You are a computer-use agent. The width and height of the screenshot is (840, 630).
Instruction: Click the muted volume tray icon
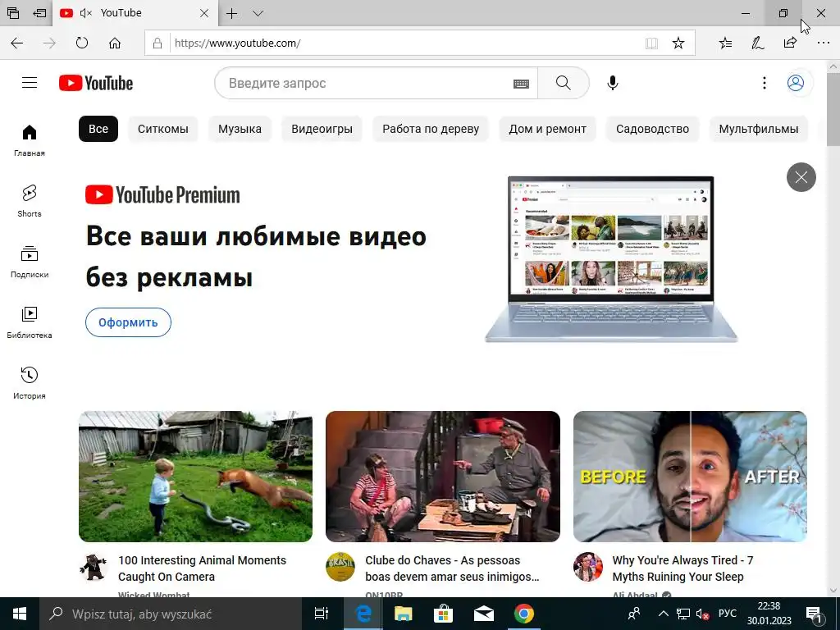click(x=702, y=614)
